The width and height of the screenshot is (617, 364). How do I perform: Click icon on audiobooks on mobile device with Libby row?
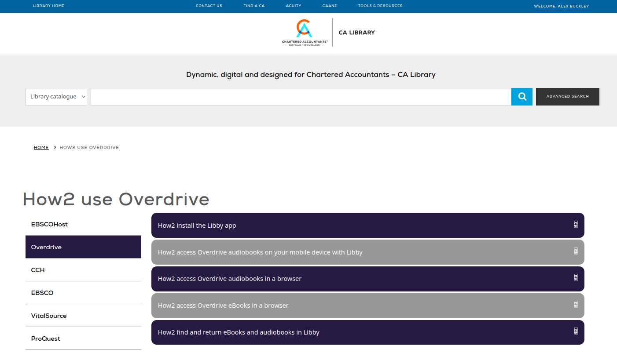(576, 251)
